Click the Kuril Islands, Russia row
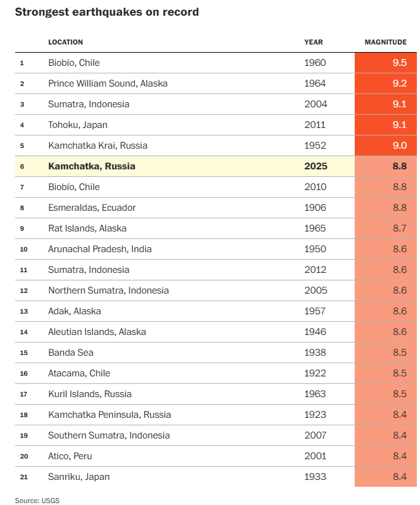This screenshot has width=420, height=505. [90, 394]
